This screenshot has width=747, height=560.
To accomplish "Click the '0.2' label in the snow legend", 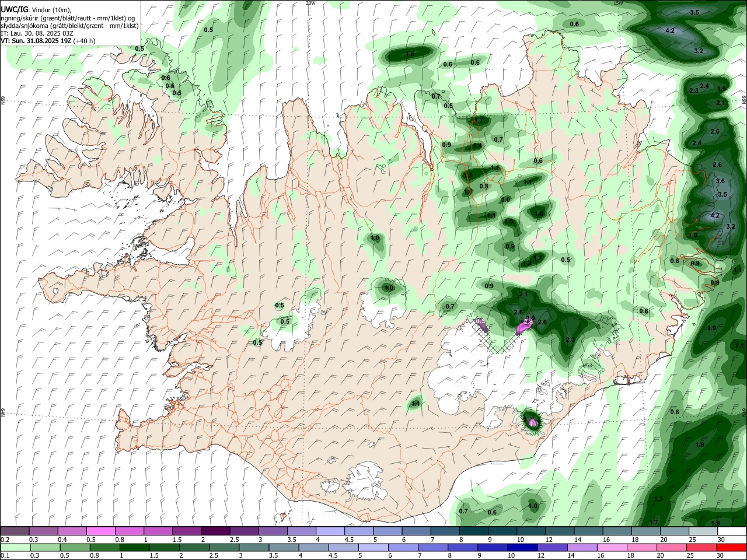I will click(5, 540).
